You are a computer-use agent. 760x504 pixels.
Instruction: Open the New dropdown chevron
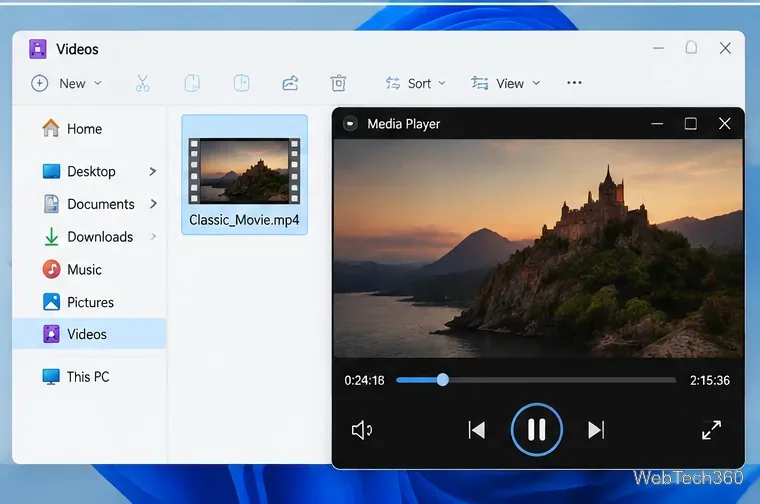point(98,83)
